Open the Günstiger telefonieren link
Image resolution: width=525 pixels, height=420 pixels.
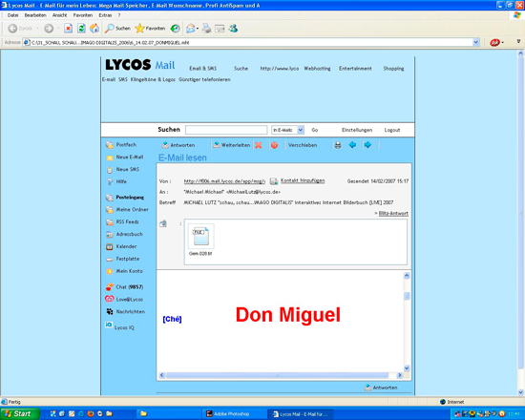click(204, 79)
